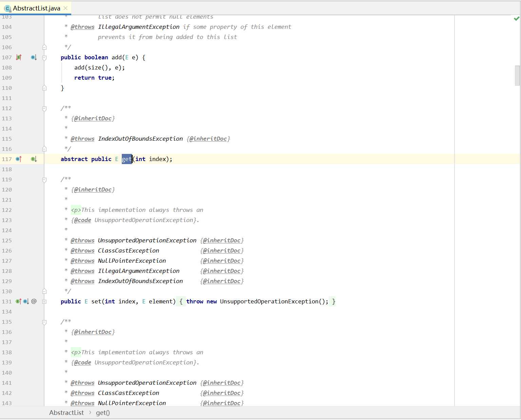Click UnsupportedOperationException on line 141

coord(147,383)
